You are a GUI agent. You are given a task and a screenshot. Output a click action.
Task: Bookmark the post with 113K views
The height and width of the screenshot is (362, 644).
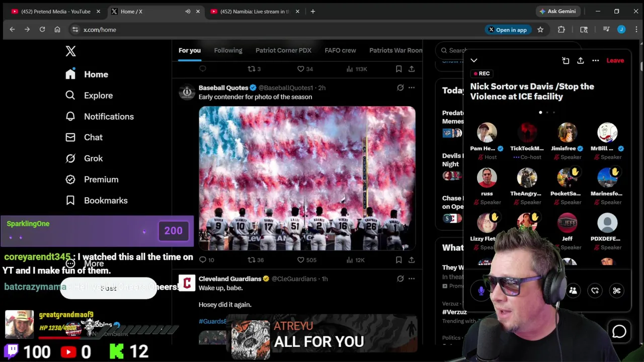coord(398,69)
